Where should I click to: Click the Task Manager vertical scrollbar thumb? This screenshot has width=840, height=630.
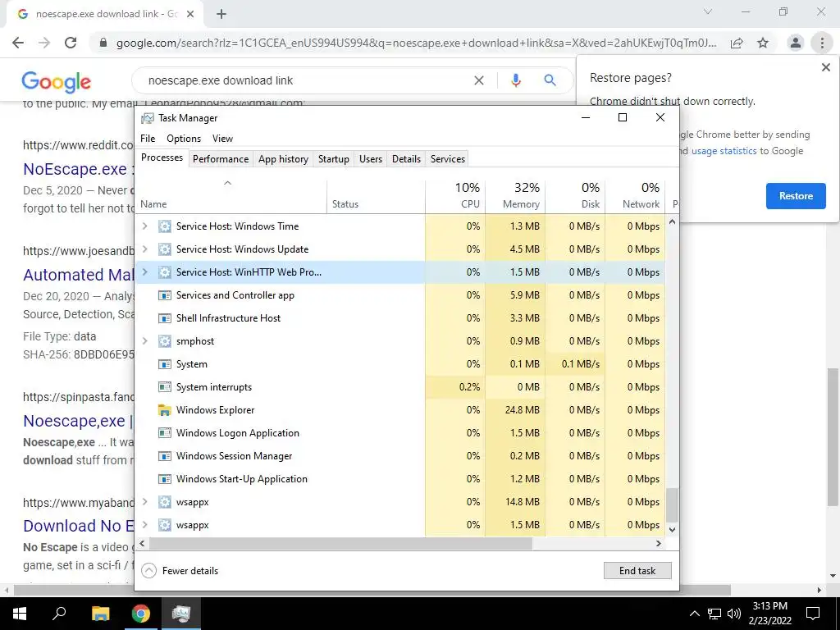coord(673,504)
